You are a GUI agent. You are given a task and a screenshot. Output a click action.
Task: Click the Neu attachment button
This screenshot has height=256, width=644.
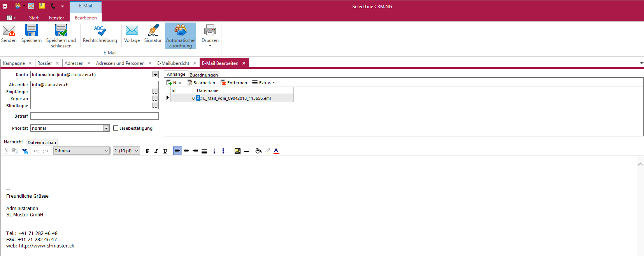[174, 83]
